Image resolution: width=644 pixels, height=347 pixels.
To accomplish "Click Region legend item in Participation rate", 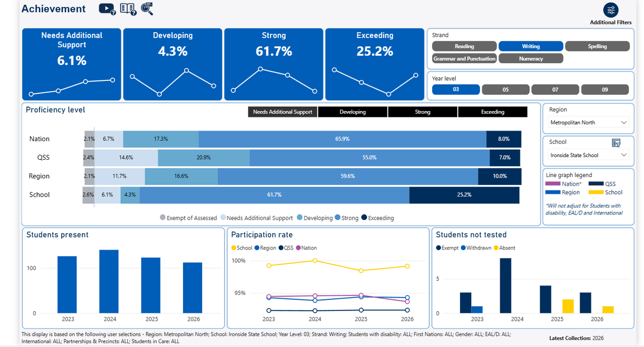I will 265,248.
